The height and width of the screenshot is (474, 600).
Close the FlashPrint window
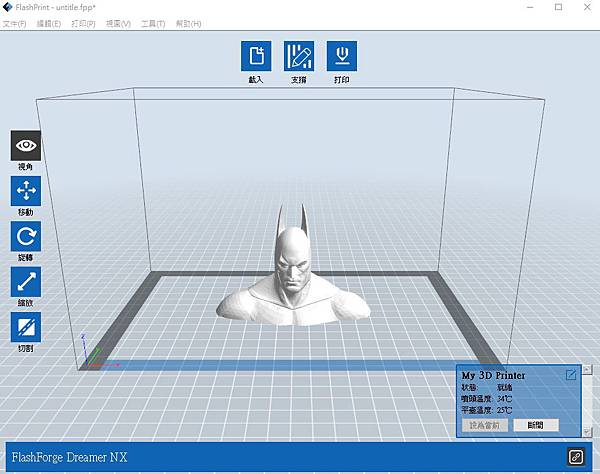(587, 7)
